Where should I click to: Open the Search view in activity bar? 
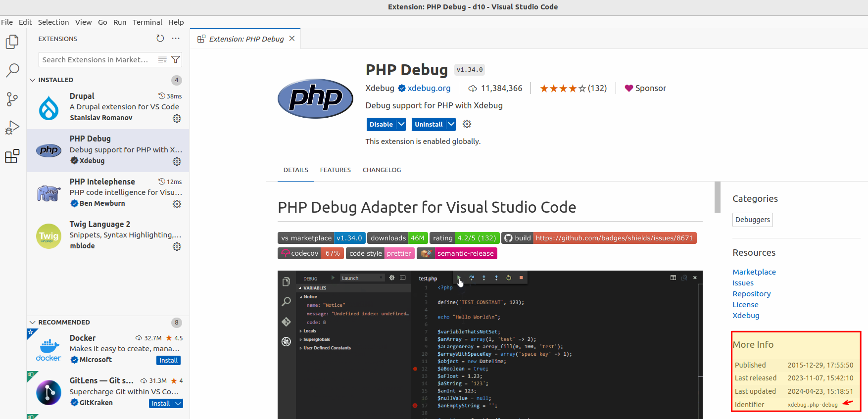[x=12, y=70]
